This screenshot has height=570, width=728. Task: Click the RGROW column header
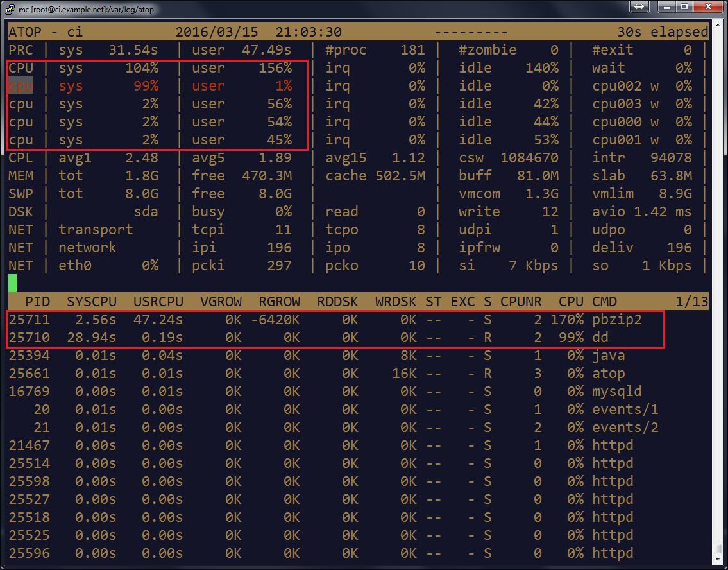pos(280,302)
